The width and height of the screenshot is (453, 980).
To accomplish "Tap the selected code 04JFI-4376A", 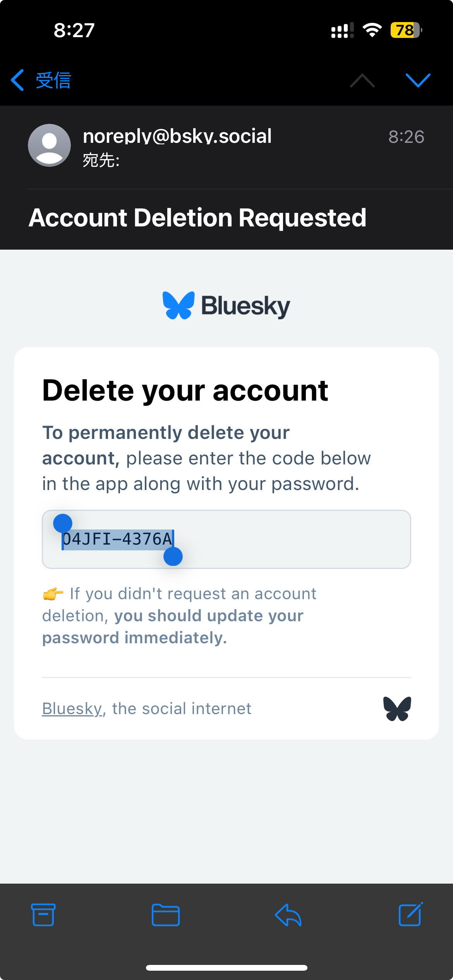I will 117,539.
